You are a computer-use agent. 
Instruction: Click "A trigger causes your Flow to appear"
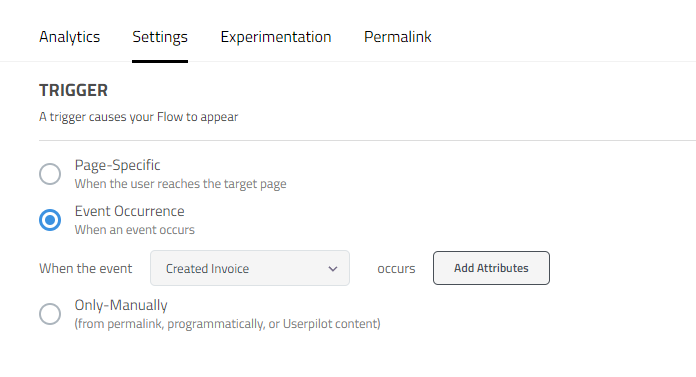click(x=138, y=117)
